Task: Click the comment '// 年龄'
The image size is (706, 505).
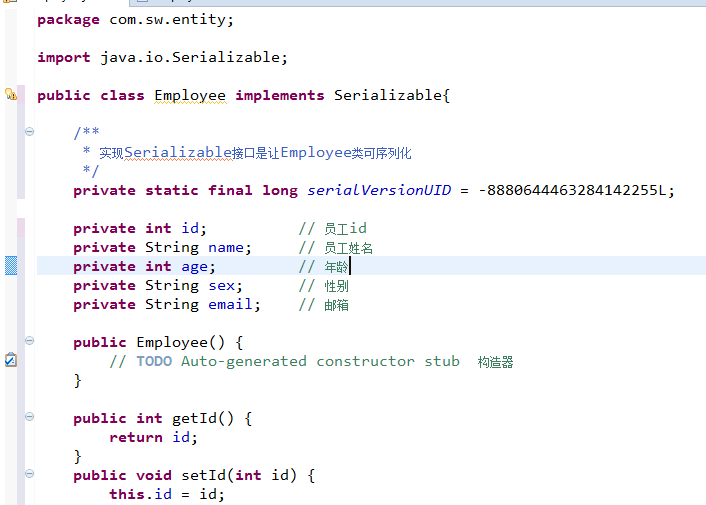Action: click(x=324, y=267)
